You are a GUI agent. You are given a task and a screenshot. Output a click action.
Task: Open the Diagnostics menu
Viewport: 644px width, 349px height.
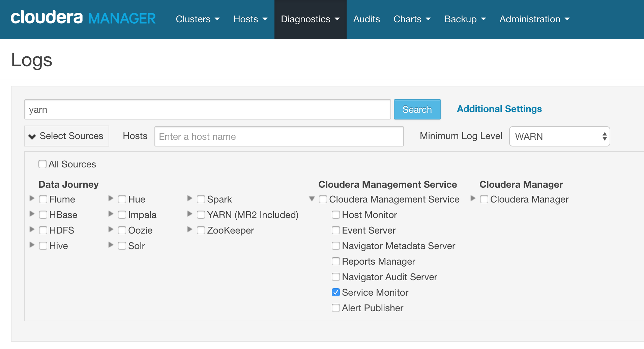[x=310, y=19]
